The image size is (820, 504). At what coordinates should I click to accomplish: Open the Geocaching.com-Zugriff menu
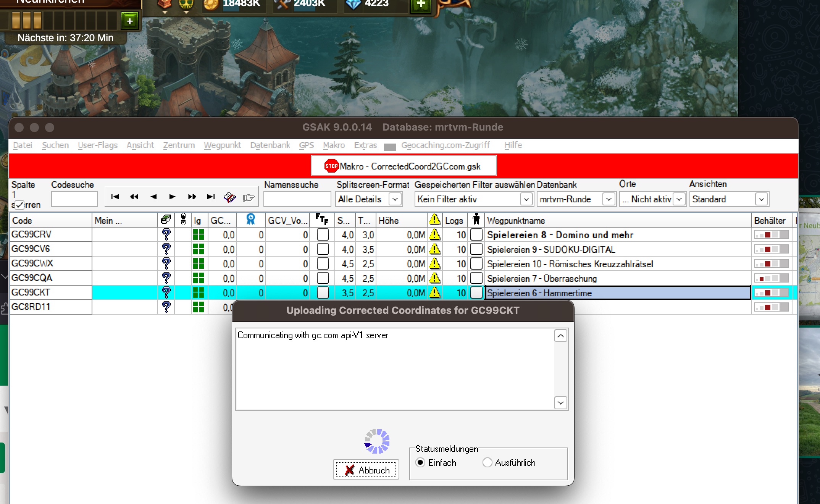point(446,145)
